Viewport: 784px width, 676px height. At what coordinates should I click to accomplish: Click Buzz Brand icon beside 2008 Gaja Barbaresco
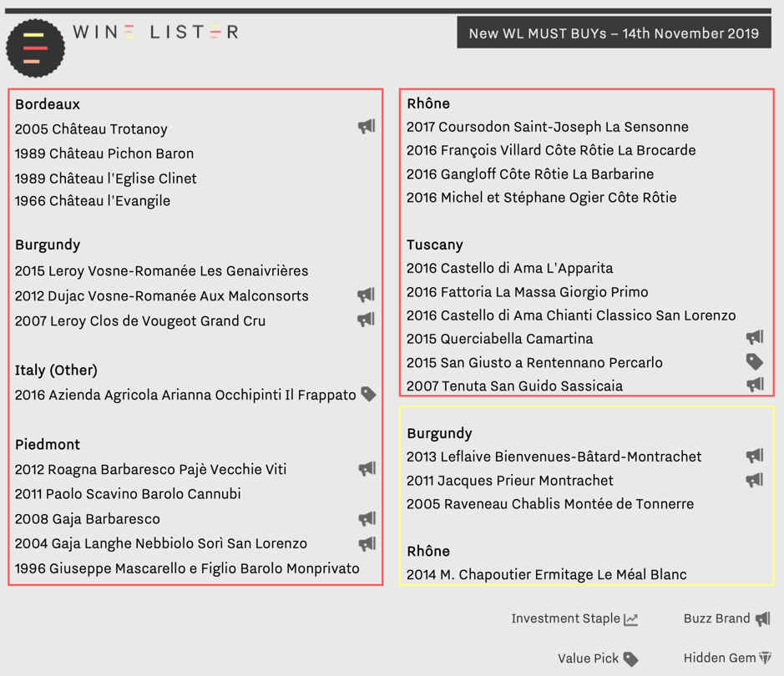point(367,518)
